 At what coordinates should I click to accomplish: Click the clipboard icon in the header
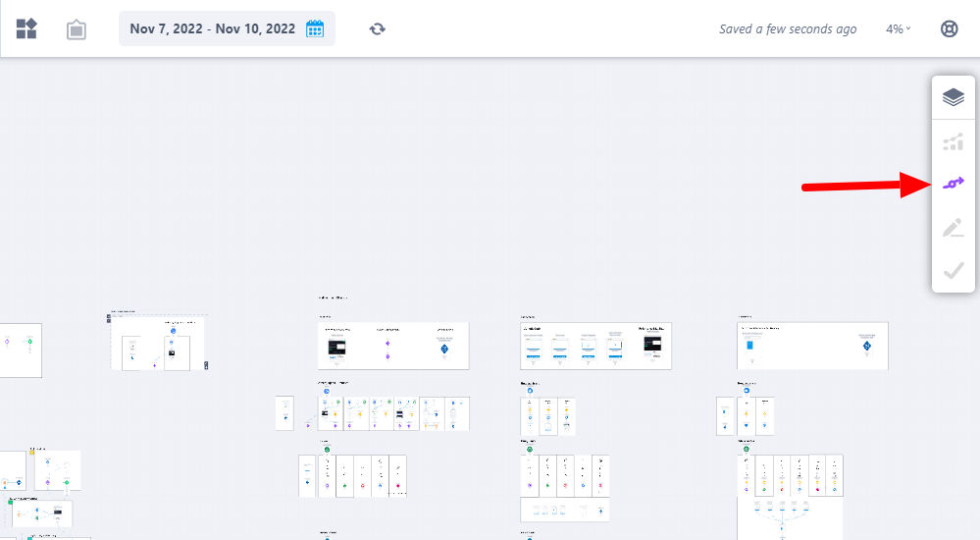click(x=77, y=29)
